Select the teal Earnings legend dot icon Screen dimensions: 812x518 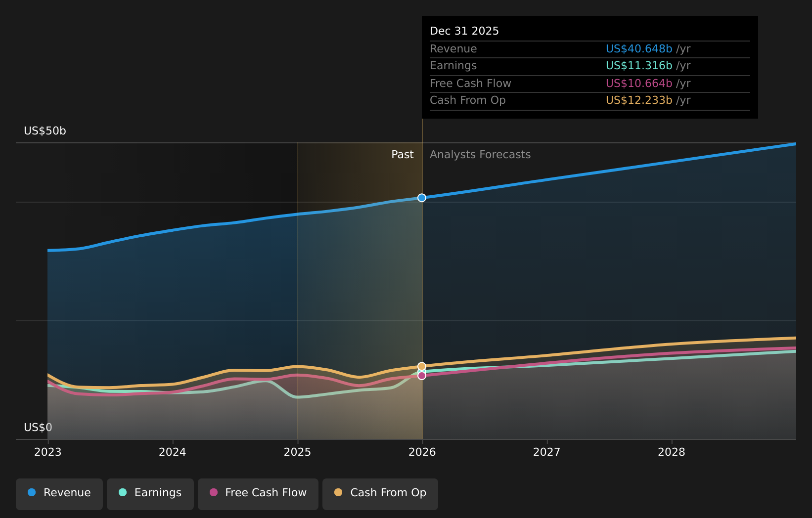coord(122,492)
